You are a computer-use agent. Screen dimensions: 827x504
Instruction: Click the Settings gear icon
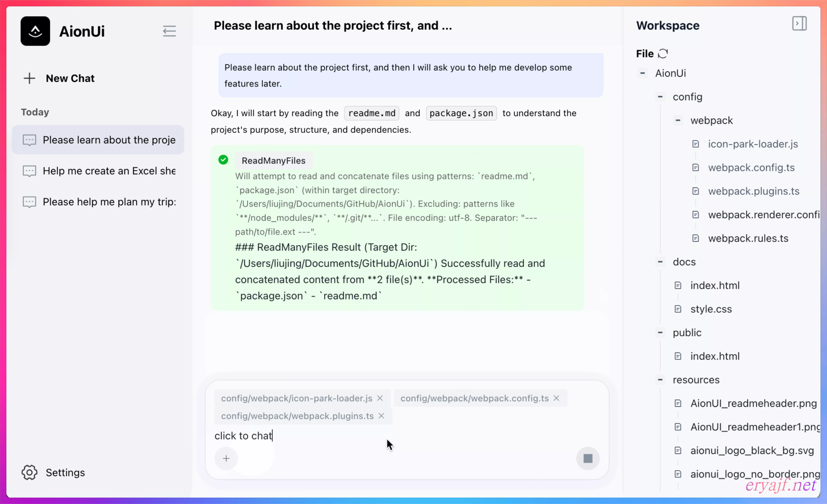point(30,472)
